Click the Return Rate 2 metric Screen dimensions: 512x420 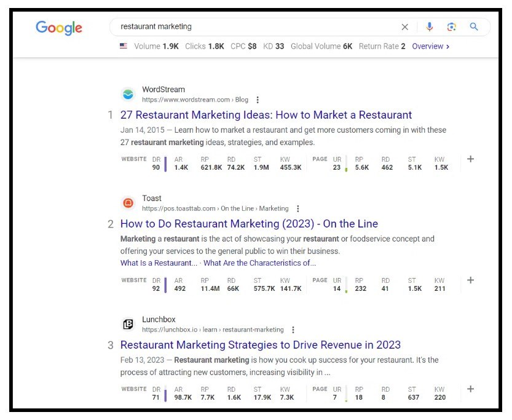382,46
